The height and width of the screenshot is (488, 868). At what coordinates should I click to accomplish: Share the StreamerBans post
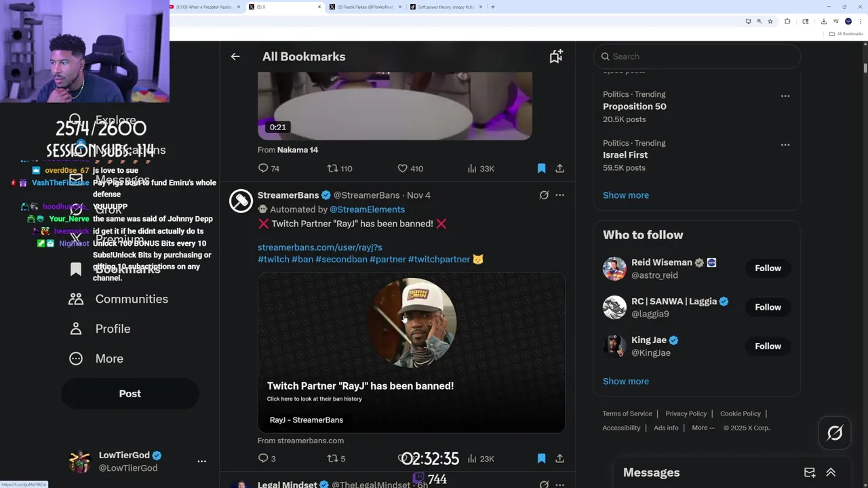(x=560, y=459)
